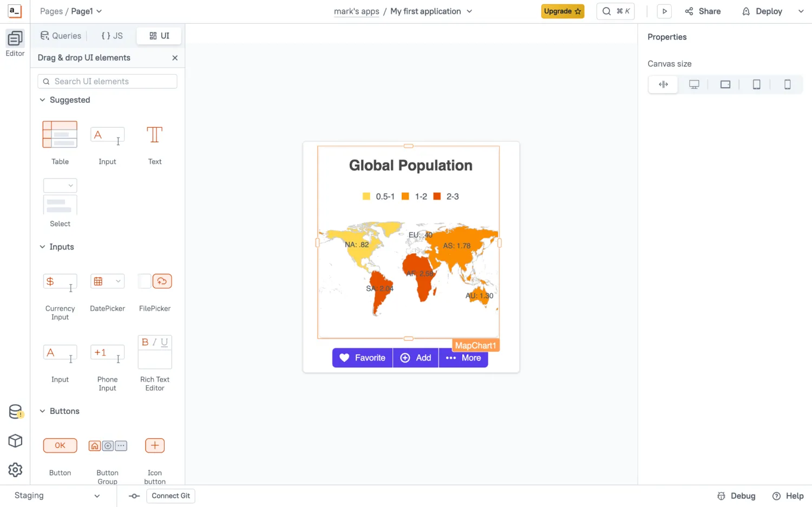812x507 pixels.
Task: Choose desktop canvas size icon
Action: [694, 84]
